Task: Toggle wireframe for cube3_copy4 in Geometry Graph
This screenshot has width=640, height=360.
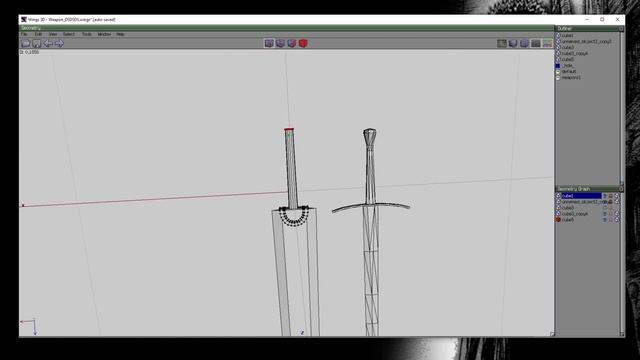Action: point(617,213)
